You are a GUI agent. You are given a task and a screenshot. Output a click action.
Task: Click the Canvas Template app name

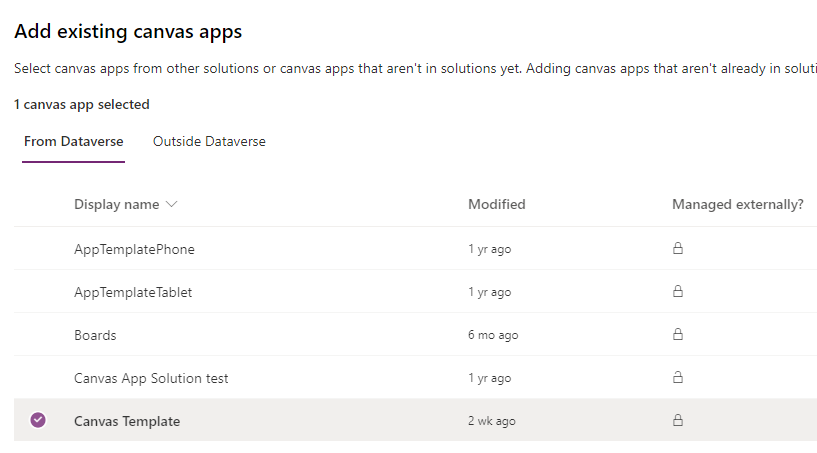tap(127, 421)
